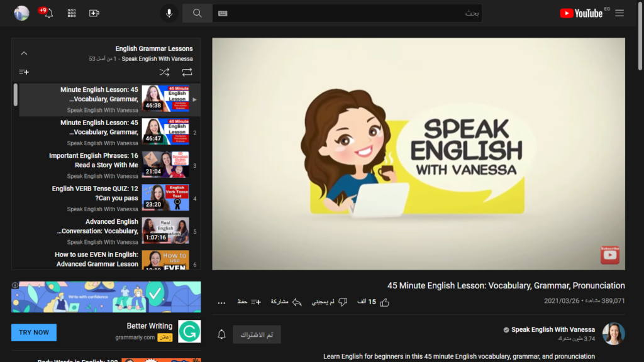644x362 pixels.
Task: Collapse the English Grammar Lessons playlist panel
Action: point(24,53)
